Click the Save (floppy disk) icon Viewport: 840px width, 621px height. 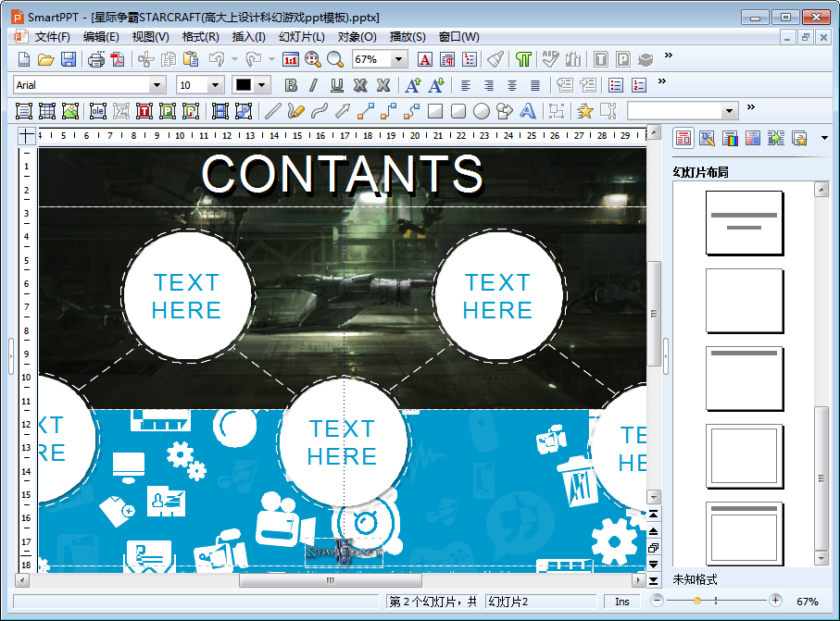69,59
